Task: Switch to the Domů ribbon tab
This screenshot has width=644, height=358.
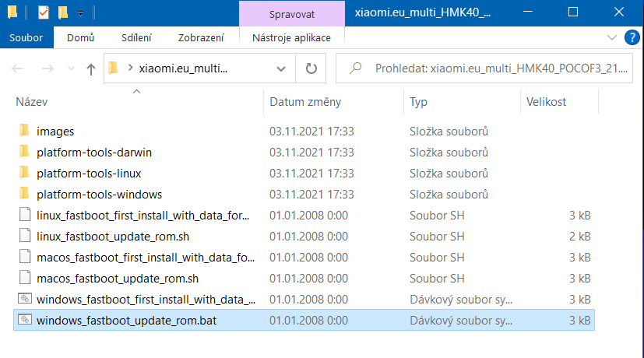Action: 80,38
